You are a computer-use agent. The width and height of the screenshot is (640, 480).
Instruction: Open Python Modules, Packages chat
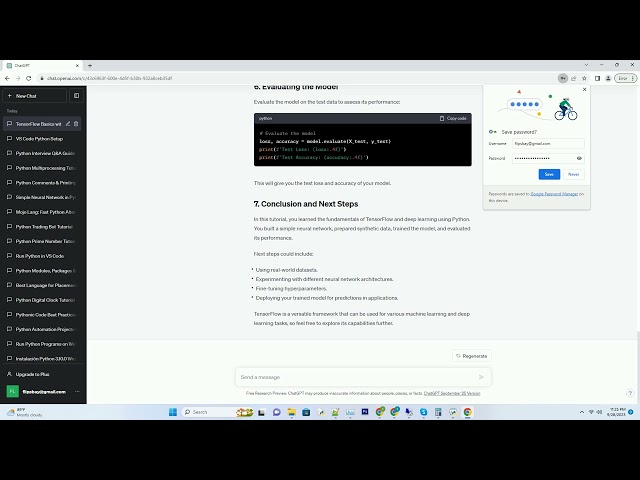coord(42,271)
